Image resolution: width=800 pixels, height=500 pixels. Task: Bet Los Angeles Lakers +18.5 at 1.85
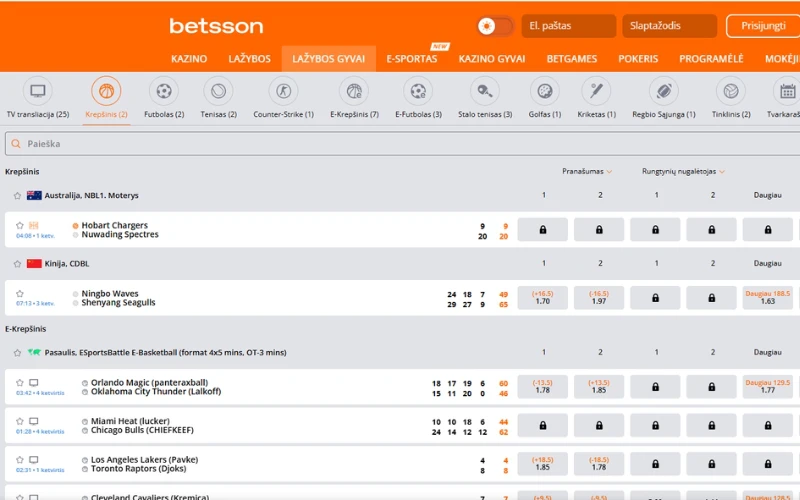click(x=543, y=464)
